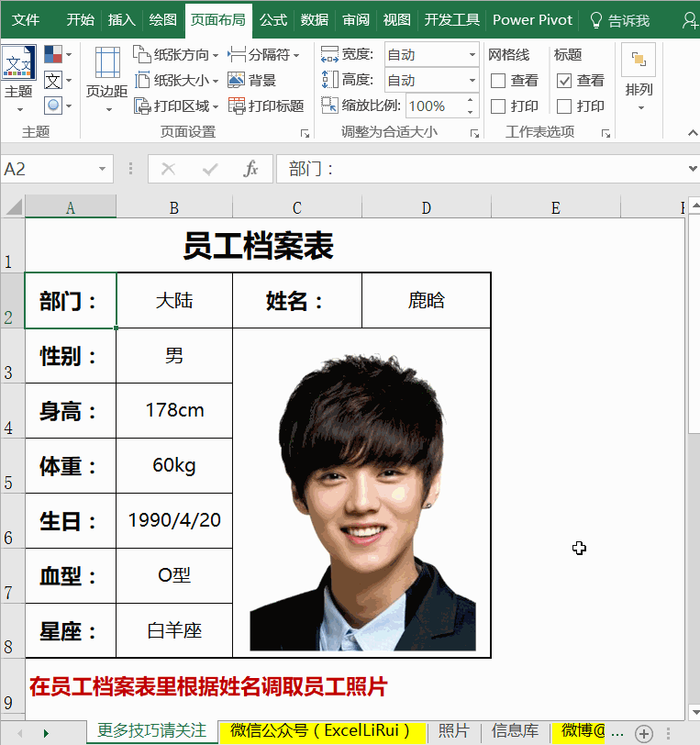The image size is (700, 745).
Task: Add new sheet with plus icon
Action: 644,733
